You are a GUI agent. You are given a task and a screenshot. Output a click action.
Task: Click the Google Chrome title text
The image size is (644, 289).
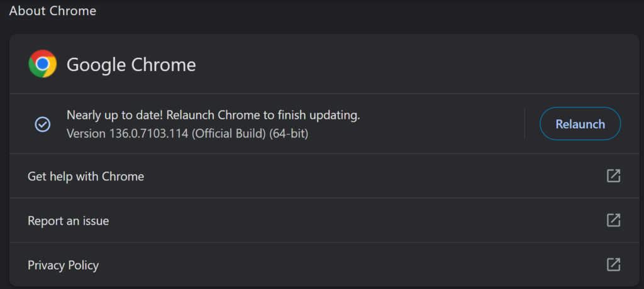click(x=131, y=65)
